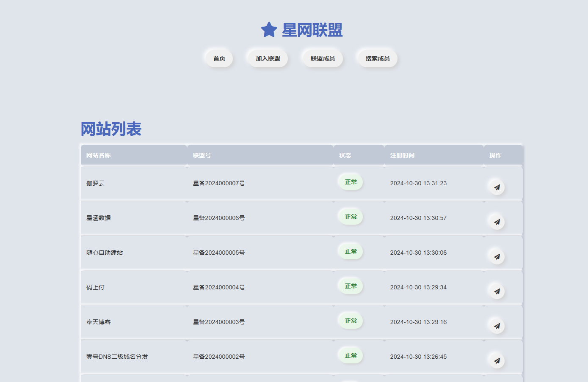Screen dimensions: 588x382
Task: Open the 加入联盟 nav button
Action: (268, 58)
